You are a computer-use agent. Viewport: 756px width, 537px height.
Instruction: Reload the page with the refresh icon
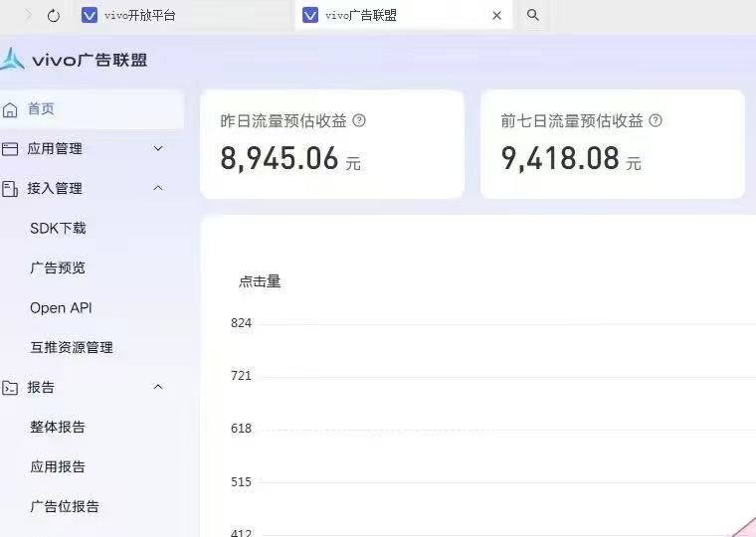(x=54, y=16)
